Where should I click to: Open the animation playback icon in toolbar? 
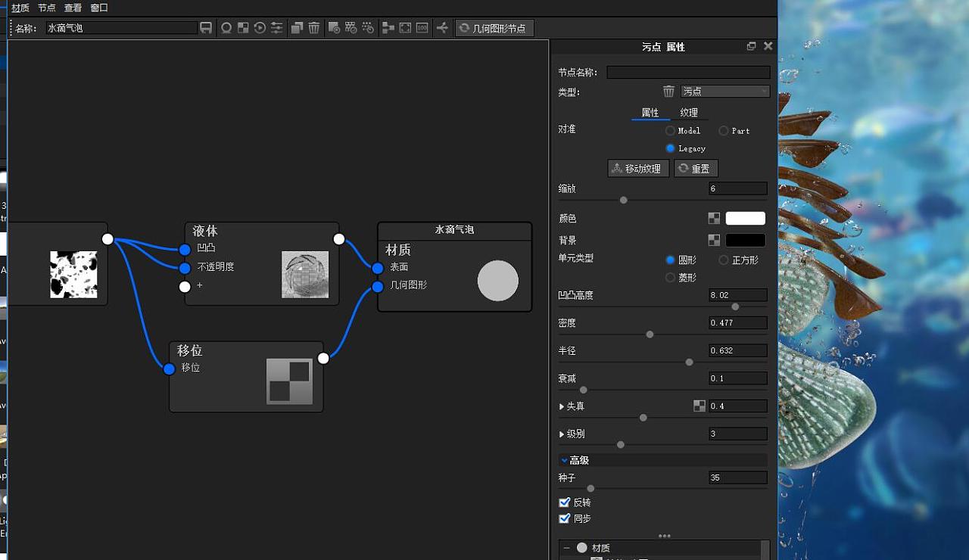click(x=260, y=28)
